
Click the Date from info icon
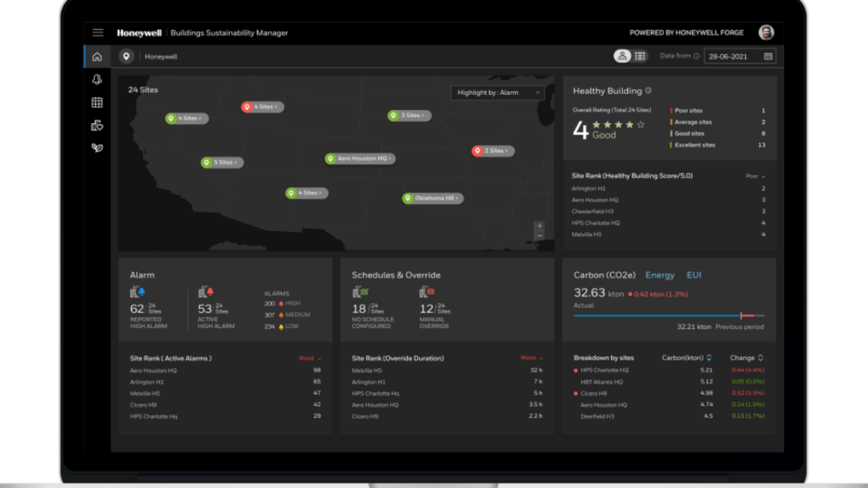(696, 56)
